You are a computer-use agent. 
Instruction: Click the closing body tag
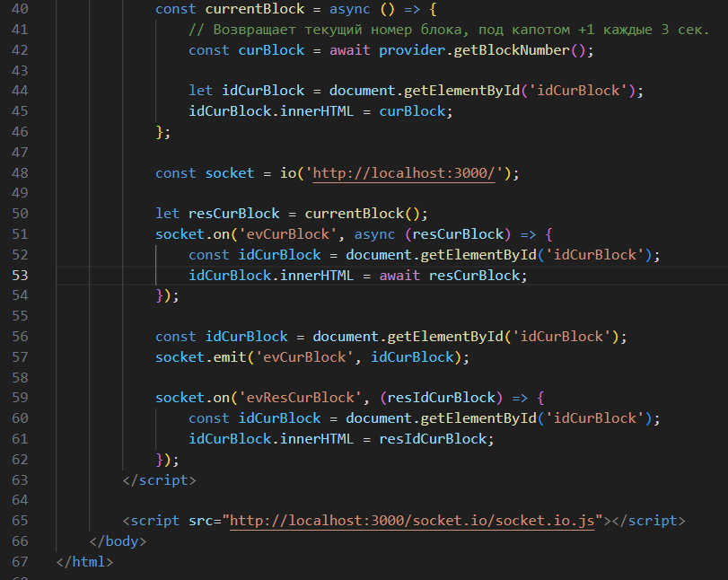tap(118, 541)
